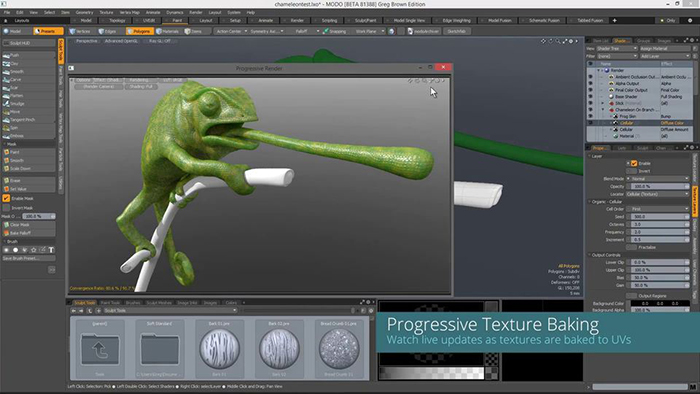The height and width of the screenshot is (394, 700).
Task: Open the Cell Order dropdown
Action: (x=658, y=209)
